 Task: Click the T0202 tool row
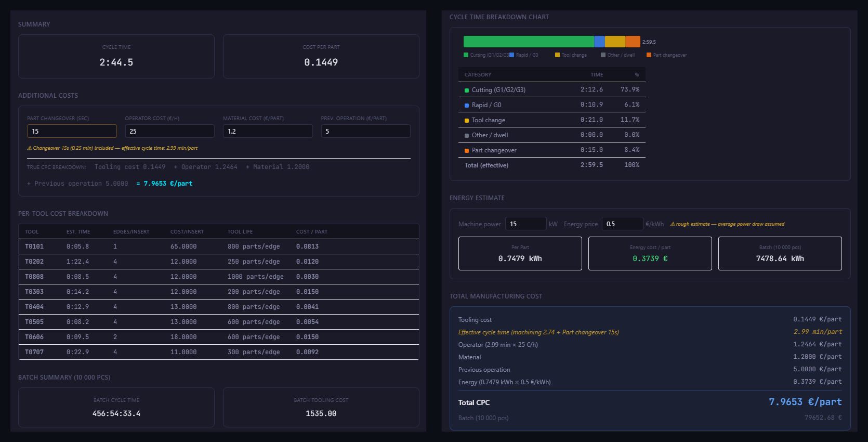click(x=219, y=262)
